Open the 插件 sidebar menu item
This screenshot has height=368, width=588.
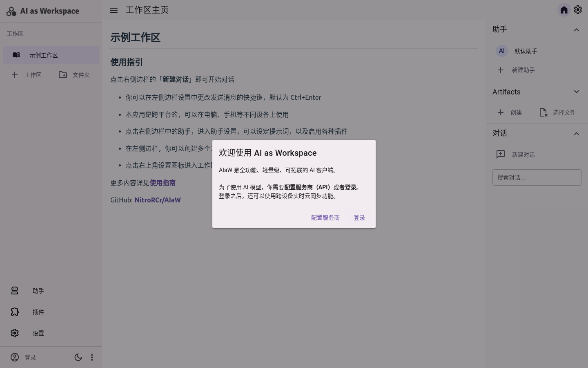[51, 312]
